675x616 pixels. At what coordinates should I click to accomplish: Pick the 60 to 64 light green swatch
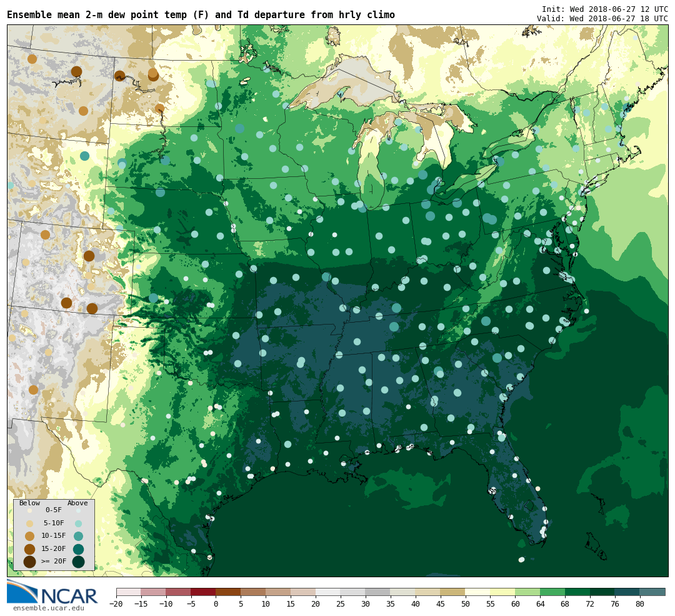click(x=527, y=592)
